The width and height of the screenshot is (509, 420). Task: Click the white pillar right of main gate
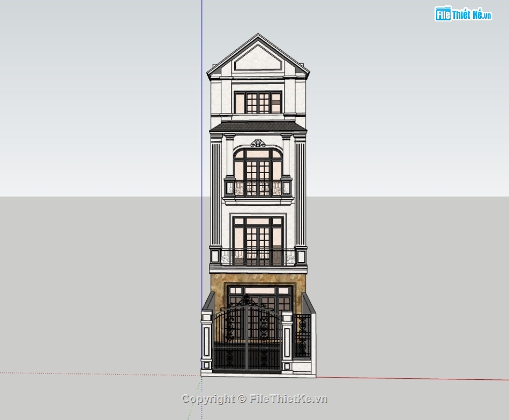[x=287, y=342]
